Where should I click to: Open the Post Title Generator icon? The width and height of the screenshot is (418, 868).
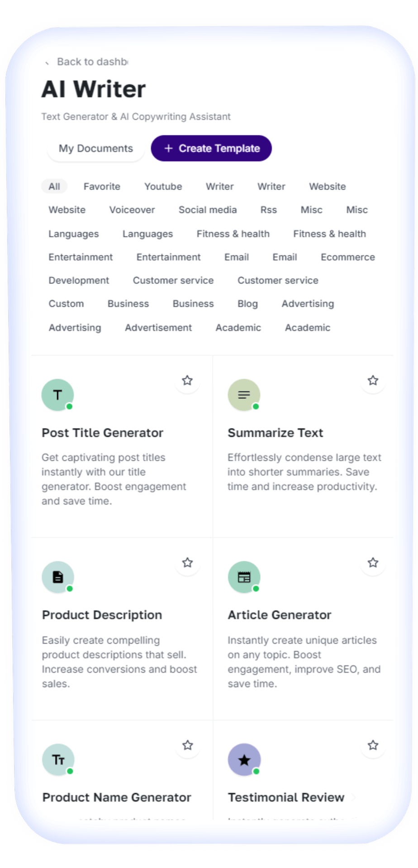[x=57, y=395]
